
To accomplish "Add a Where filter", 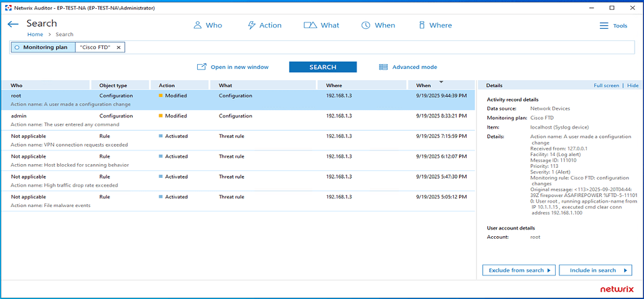I will tap(435, 25).
